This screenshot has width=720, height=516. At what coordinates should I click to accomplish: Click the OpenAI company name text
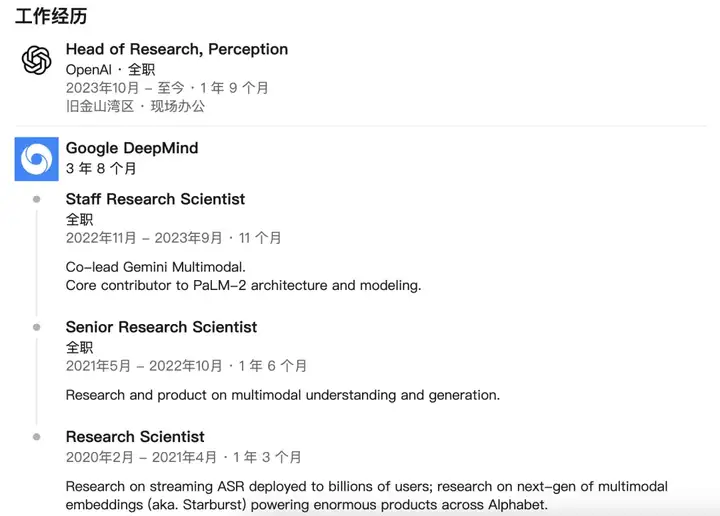click(x=89, y=70)
